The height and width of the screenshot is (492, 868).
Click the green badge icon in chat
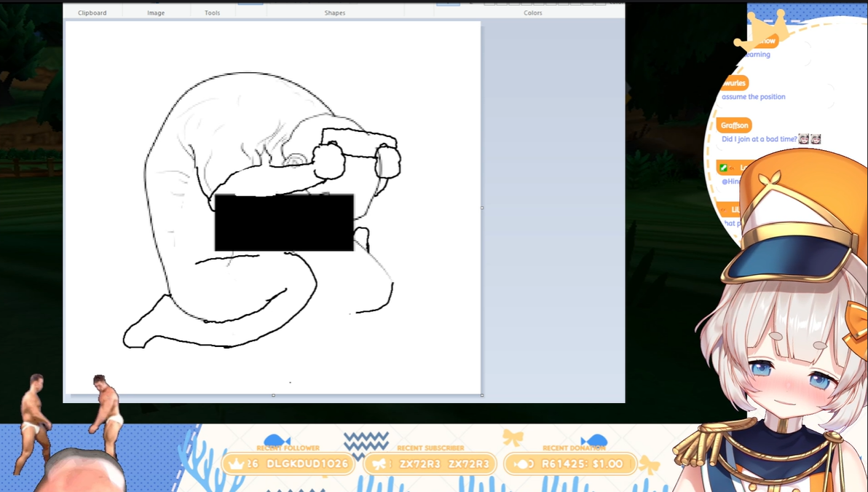723,168
